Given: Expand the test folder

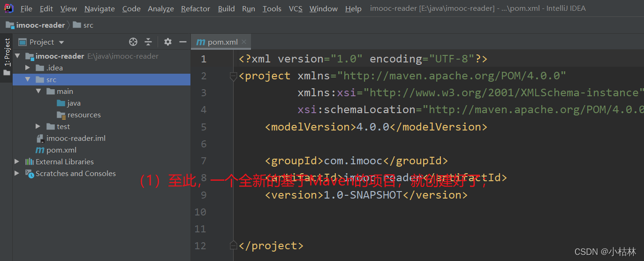Looking at the screenshot, I should click(38, 126).
